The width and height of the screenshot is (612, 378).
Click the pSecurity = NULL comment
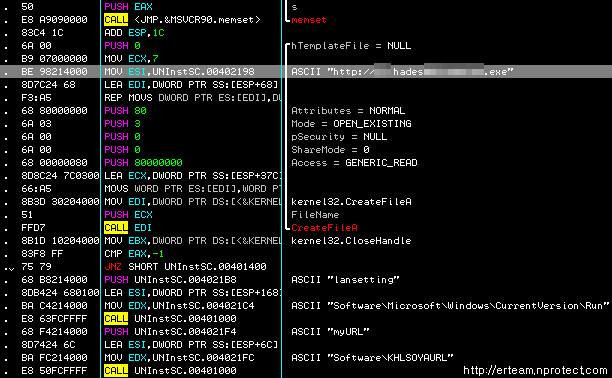click(x=339, y=137)
